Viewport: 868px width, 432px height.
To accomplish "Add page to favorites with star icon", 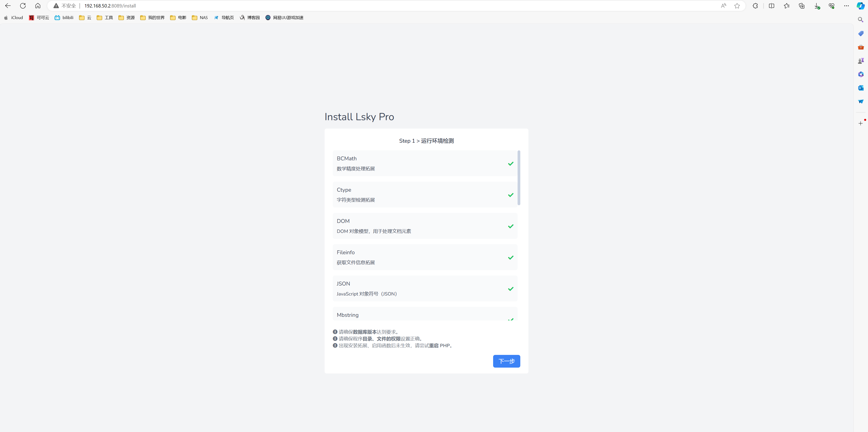I will [x=737, y=6].
